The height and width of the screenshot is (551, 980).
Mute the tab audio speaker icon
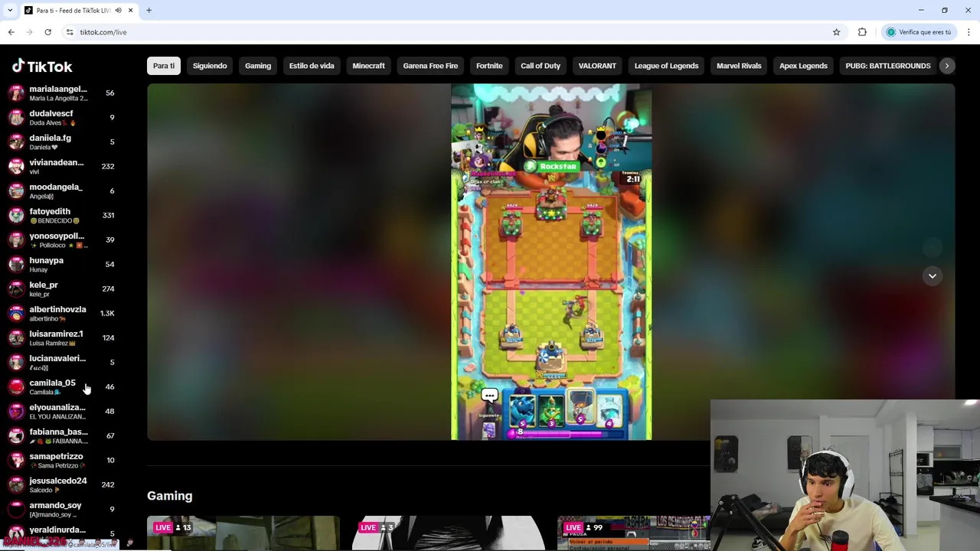click(118, 10)
